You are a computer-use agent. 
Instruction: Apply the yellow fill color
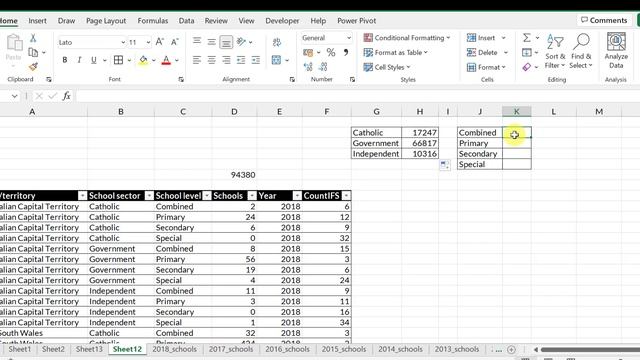(143, 60)
